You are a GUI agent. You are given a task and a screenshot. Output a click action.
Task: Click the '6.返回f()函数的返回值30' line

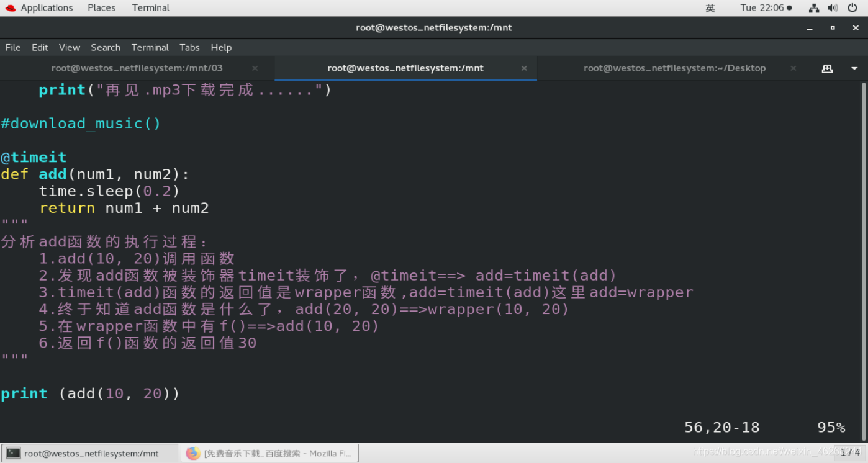click(x=147, y=343)
